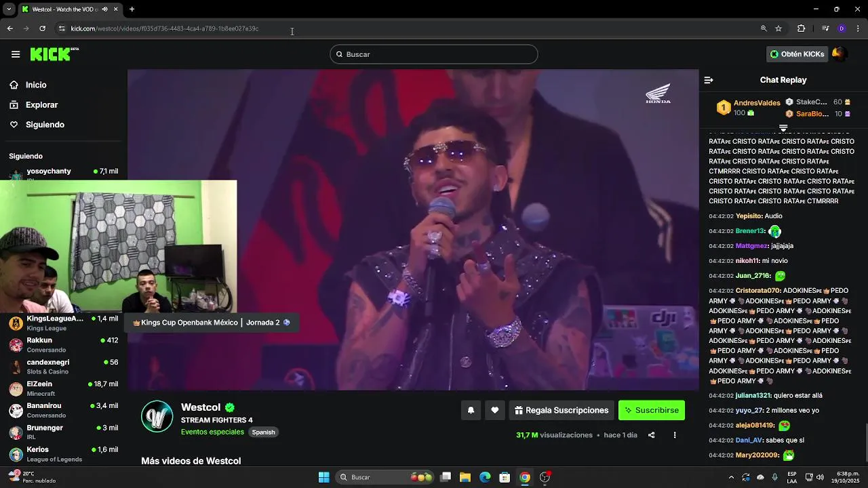Click the KICK logo
The image size is (868, 488).
tap(54, 54)
